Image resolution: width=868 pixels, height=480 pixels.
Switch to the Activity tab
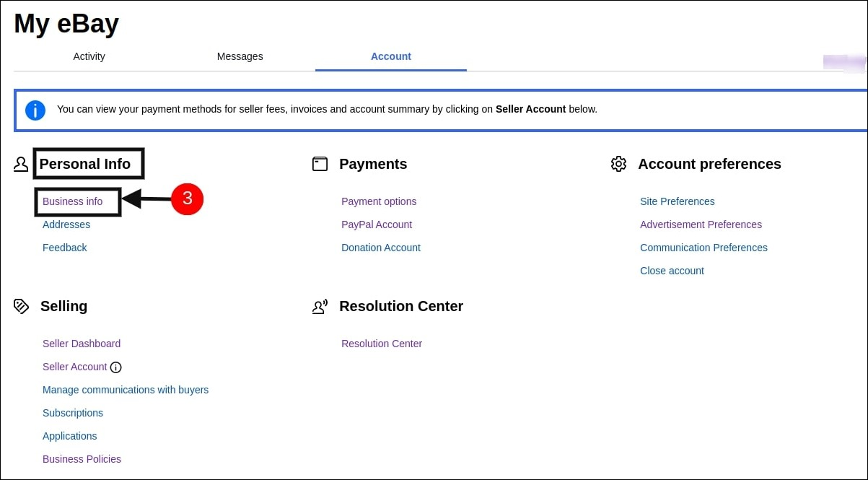click(89, 56)
